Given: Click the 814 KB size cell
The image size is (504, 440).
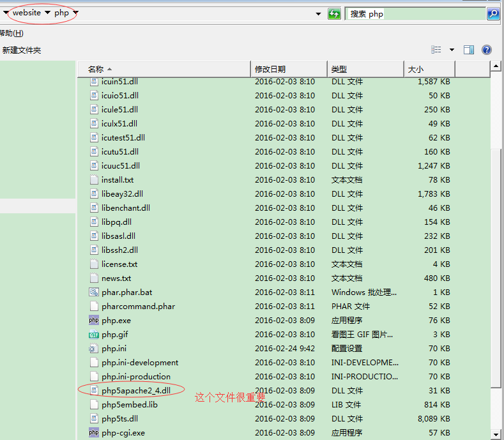Looking at the screenshot, I should coord(437,405).
